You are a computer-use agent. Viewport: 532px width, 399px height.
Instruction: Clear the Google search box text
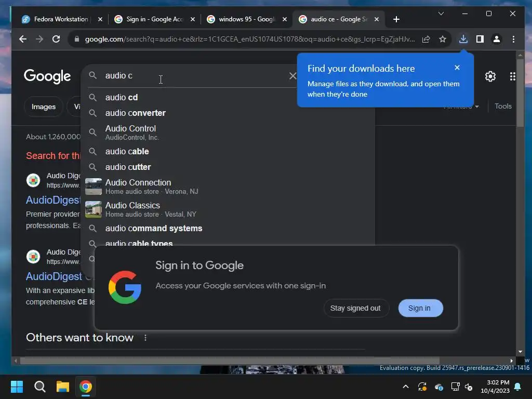point(292,76)
